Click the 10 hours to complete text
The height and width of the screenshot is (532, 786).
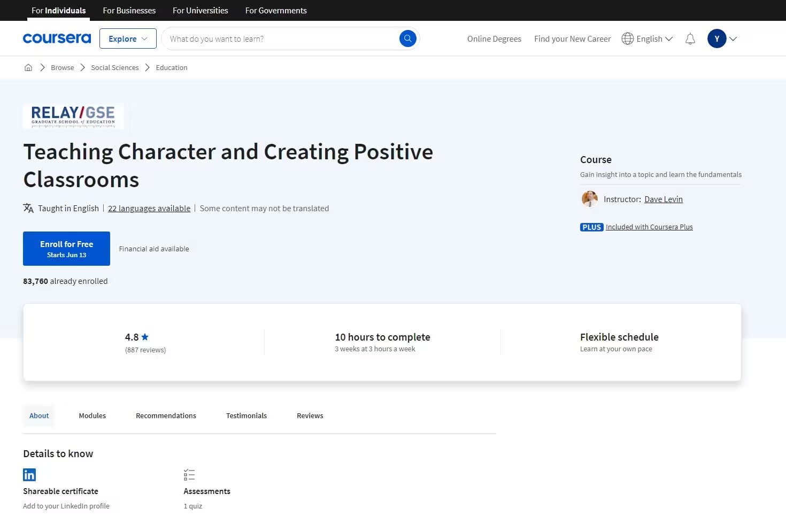coord(383,337)
